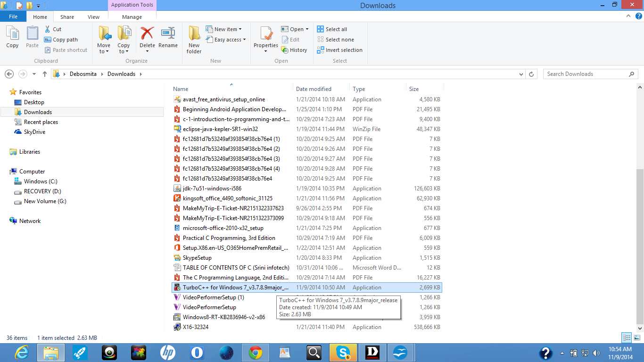
Task: Click the History icon in Open group
Action: click(x=285, y=50)
